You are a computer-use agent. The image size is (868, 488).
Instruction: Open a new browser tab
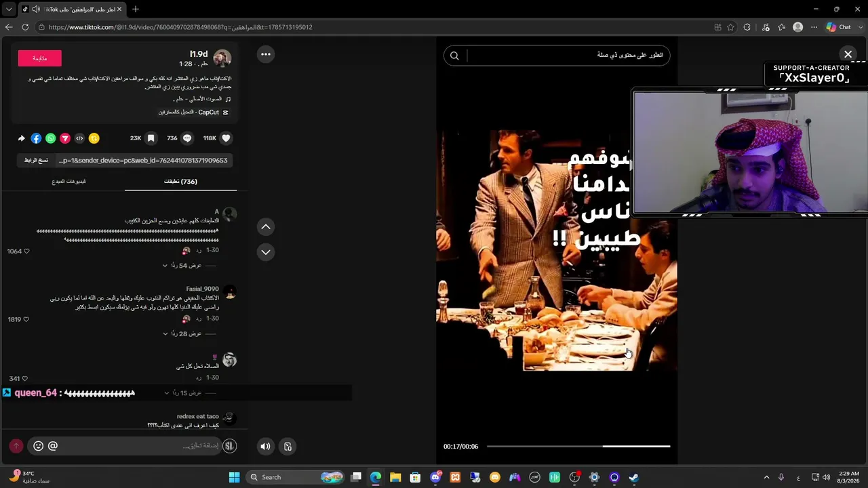136,9
